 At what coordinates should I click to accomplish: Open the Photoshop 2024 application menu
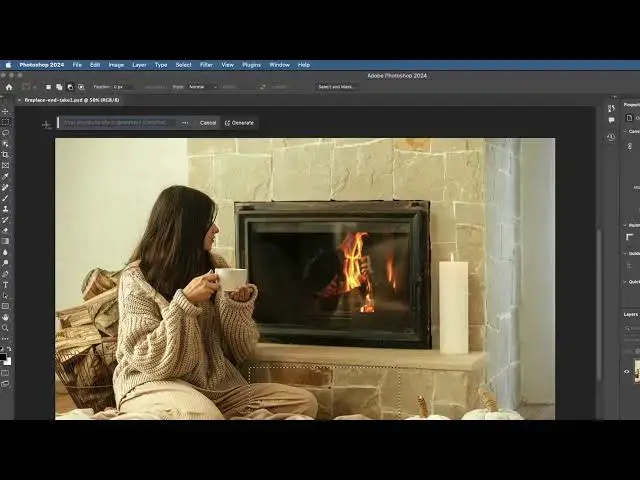[x=42, y=65]
